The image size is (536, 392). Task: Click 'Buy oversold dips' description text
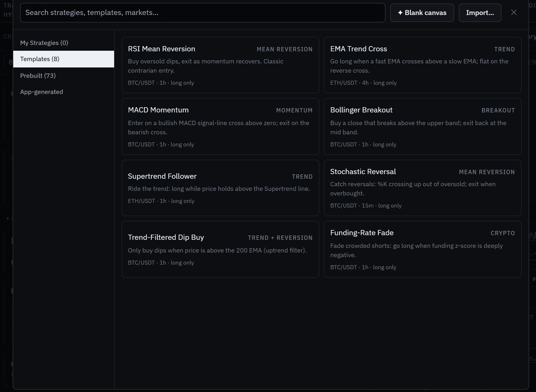[x=206, y=66]
